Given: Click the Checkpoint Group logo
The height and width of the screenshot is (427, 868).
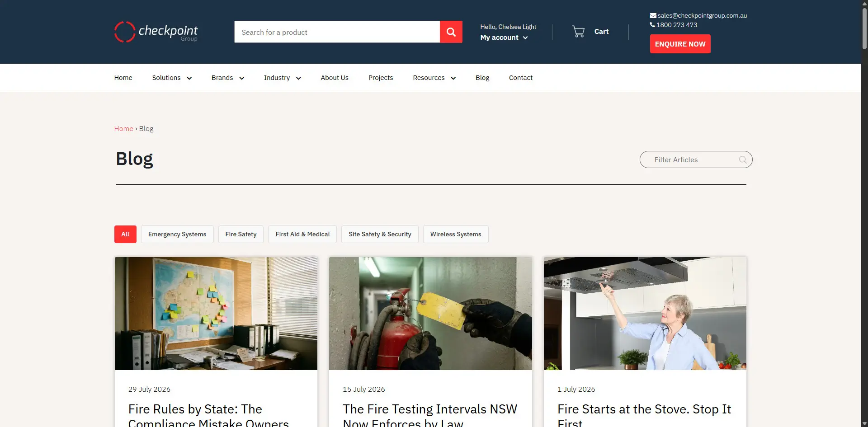Looking at the screenshot, I should click(x=156, y=32).
